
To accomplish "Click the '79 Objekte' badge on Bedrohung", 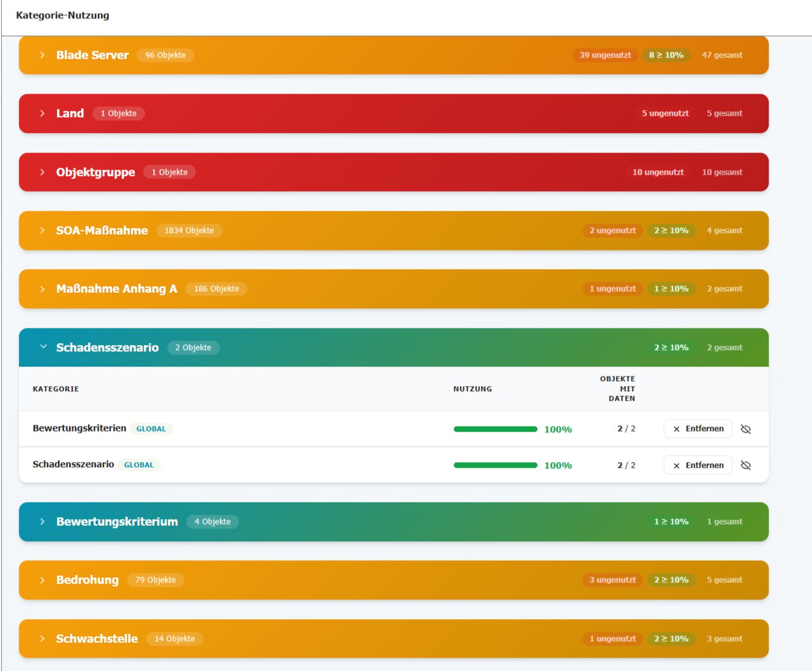I will [155, 580].
